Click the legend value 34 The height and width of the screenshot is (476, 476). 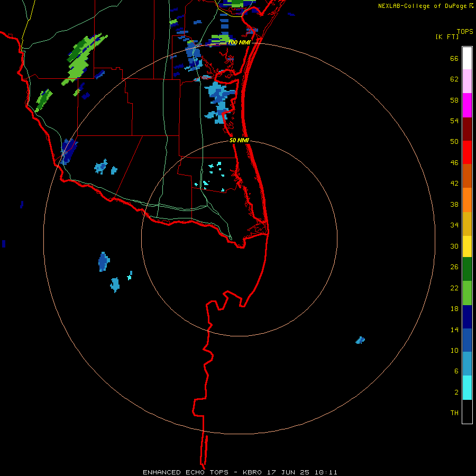454,225
